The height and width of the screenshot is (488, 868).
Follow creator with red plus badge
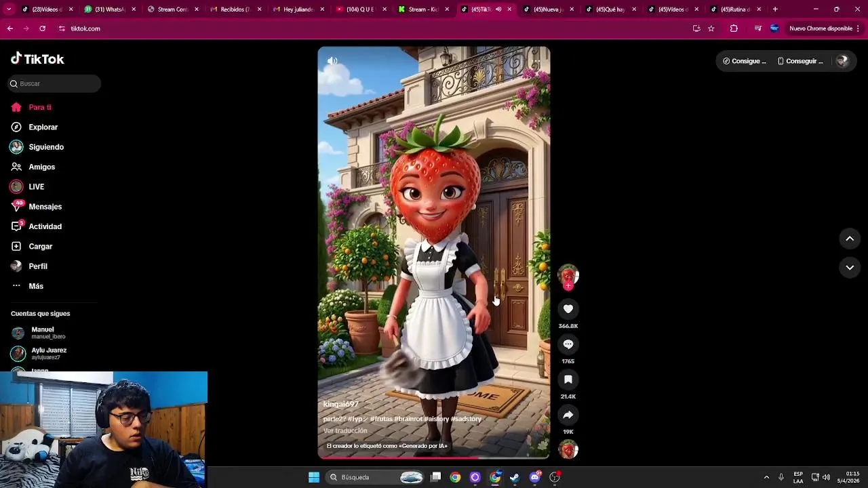pyautogui.click(x=568, y=287)
